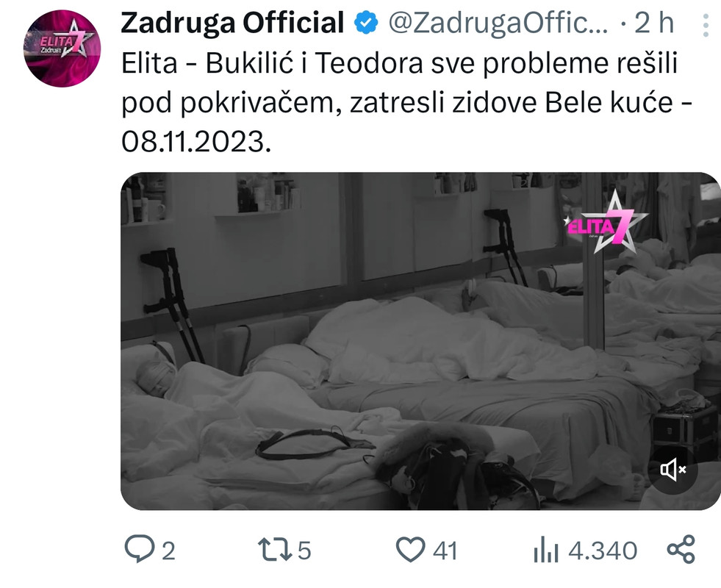The height and width of the screenshot is (588, 721).
Task: View tweet analytics bar chart icon
Action: 546,549
